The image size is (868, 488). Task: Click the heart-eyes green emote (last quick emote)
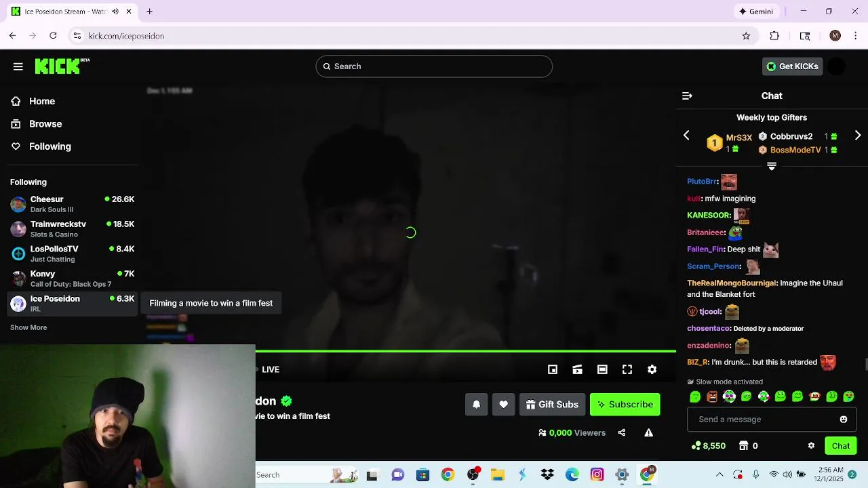tap(848, 396)
